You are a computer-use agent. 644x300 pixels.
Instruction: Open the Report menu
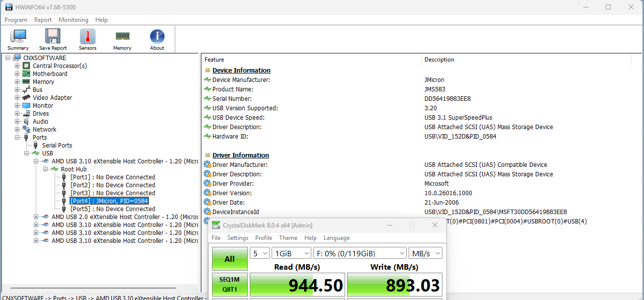pos(43,20)
